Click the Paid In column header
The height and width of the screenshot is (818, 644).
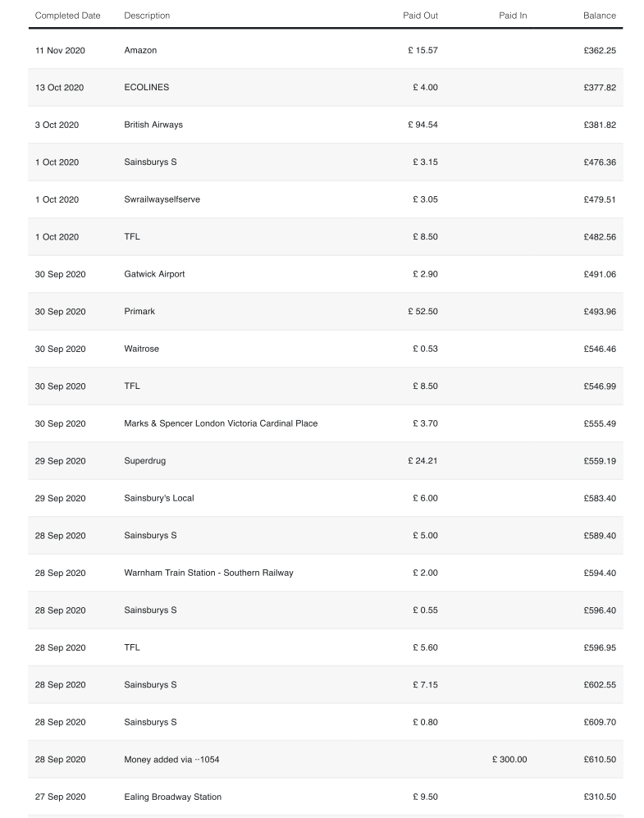513,16
